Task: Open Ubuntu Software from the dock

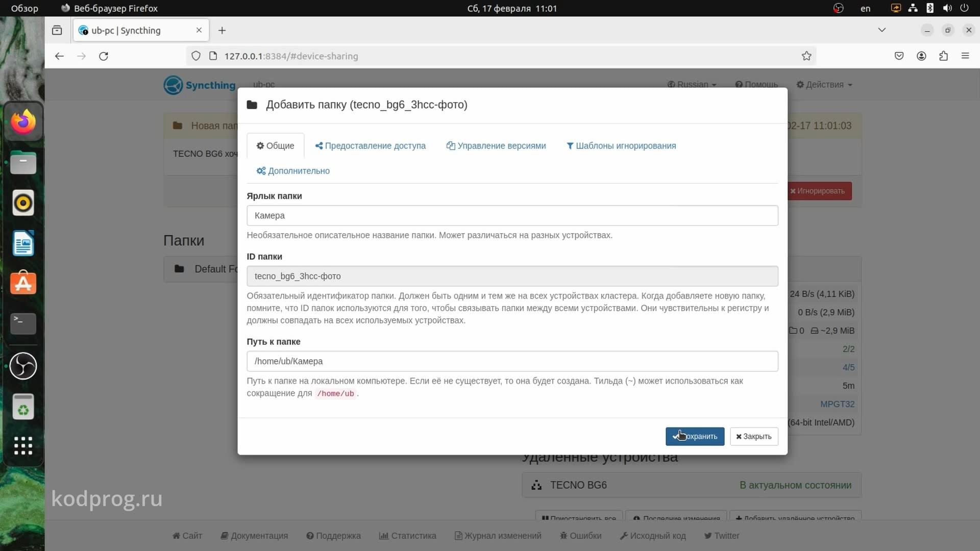Action: tap(23, 283)
